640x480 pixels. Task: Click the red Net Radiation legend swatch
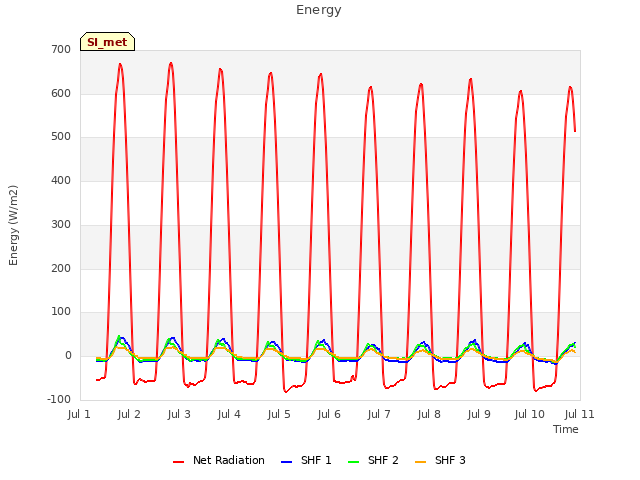178,462
